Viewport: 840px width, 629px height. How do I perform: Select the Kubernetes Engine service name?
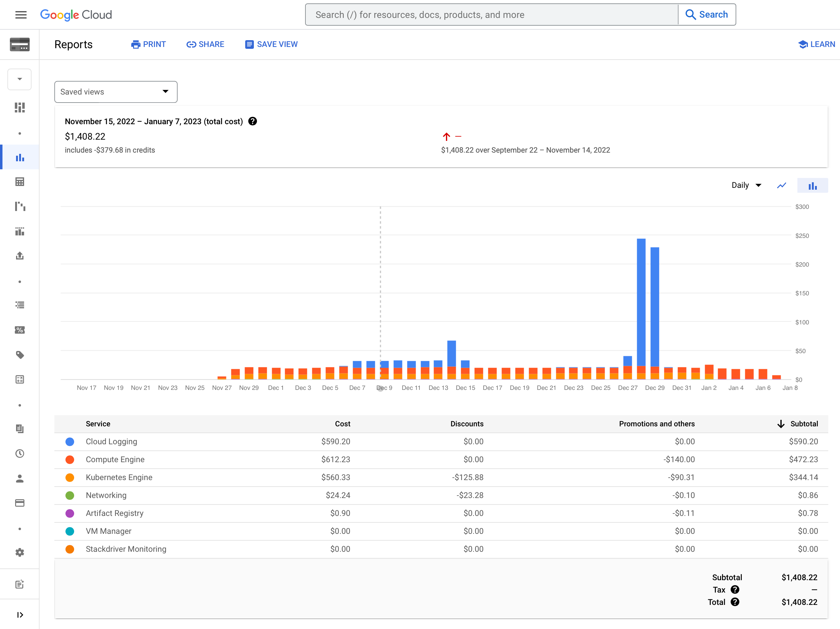119,477
